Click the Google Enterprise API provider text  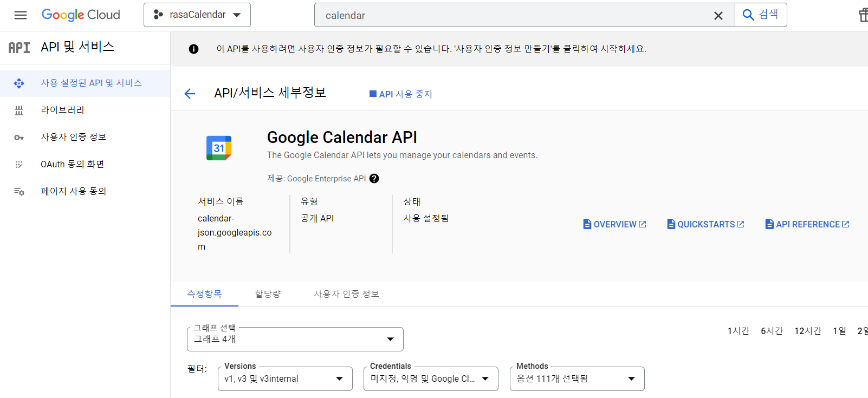point(326,179)
